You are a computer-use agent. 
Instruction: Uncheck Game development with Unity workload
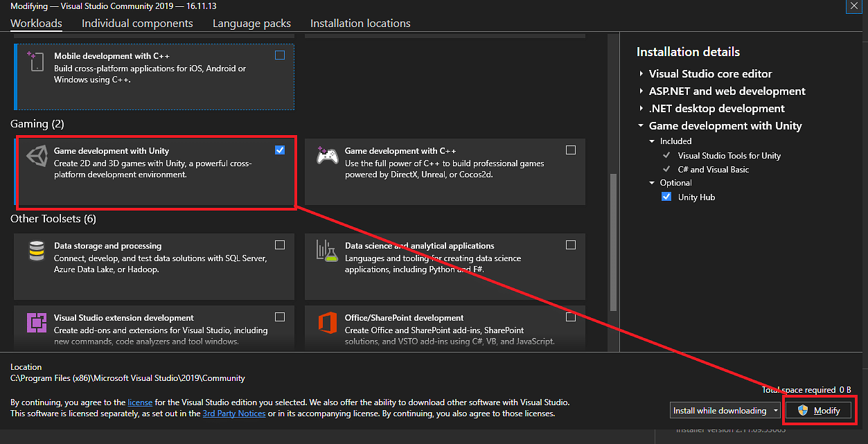[280, 150]
